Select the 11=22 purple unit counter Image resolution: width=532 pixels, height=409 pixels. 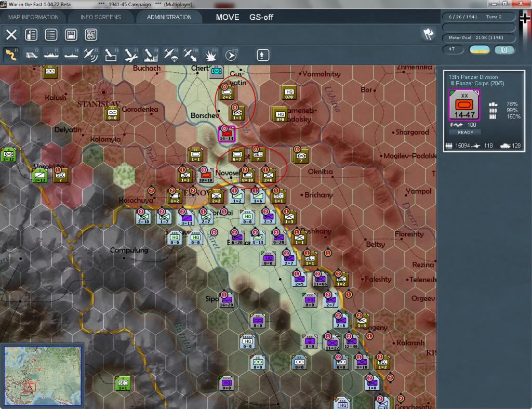332,342
